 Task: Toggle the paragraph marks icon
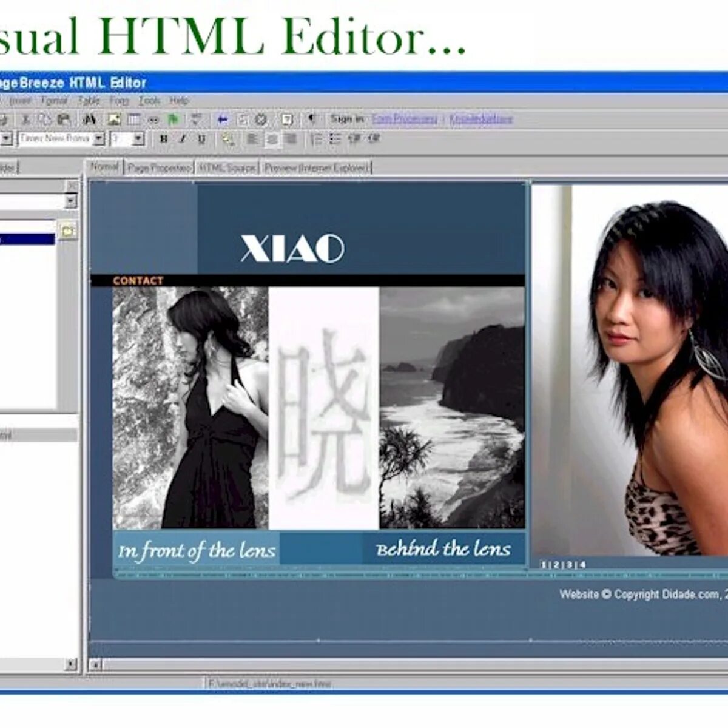click(x=312, y=119)
